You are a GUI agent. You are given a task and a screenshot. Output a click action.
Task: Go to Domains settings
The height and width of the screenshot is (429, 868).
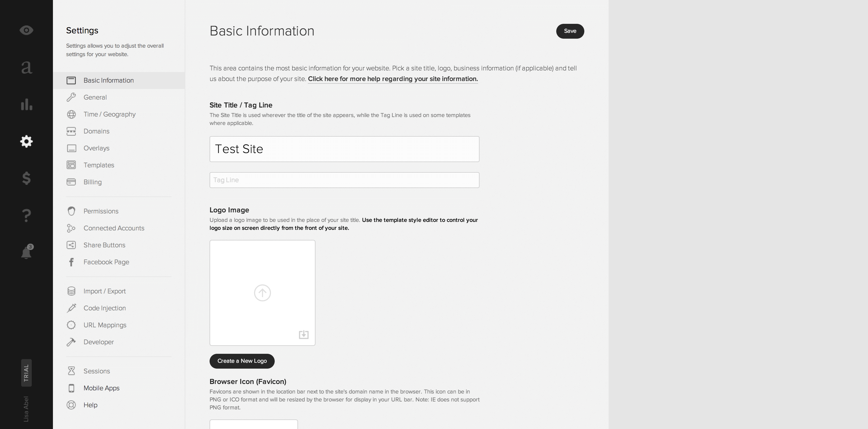(96, 131)
